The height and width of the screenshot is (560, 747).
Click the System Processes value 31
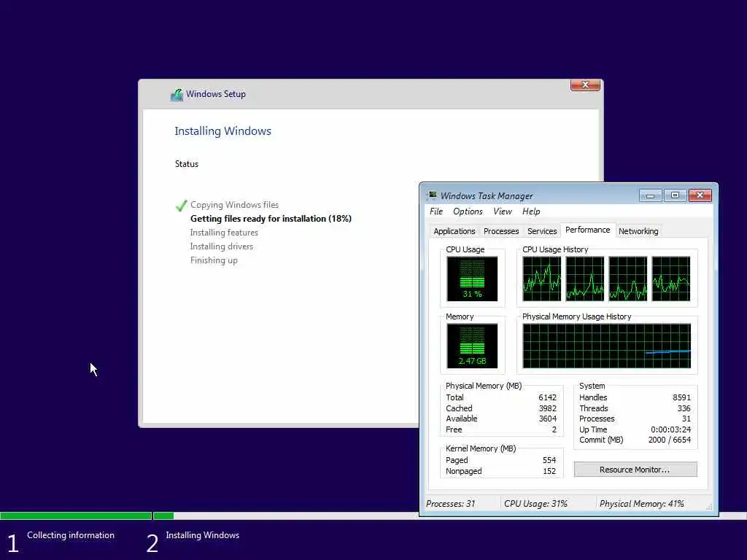click(x=686, y=419)
